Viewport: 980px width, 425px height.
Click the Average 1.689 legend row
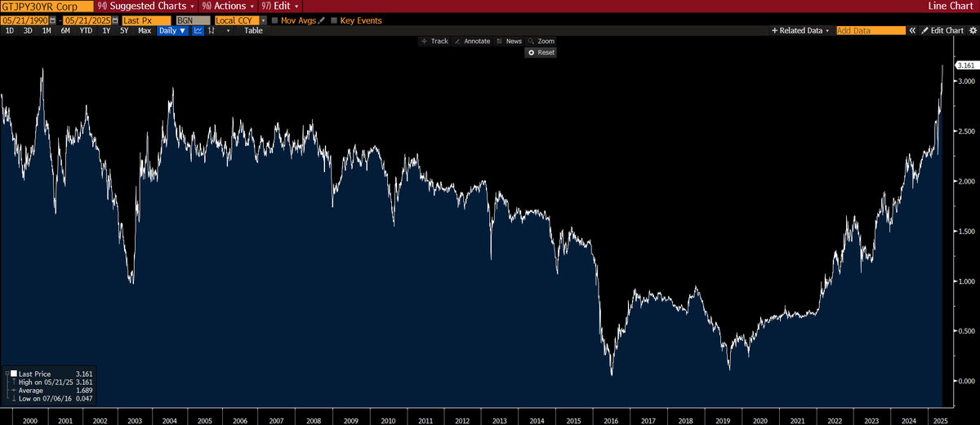(52, 390)
